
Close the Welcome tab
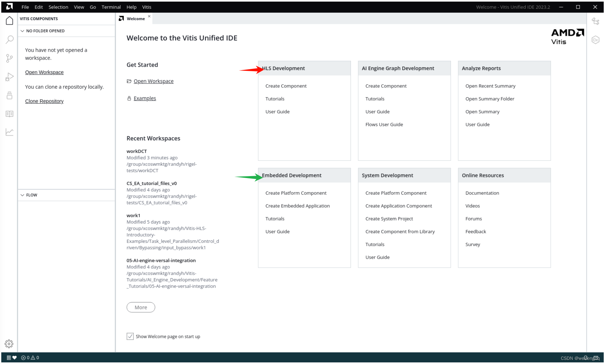(149, 16)
